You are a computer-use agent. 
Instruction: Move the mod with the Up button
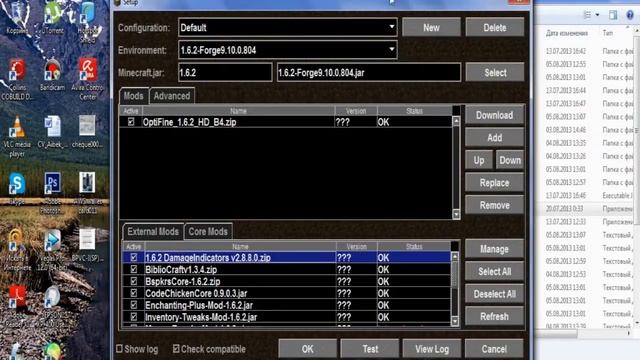(x=479, y=160)
